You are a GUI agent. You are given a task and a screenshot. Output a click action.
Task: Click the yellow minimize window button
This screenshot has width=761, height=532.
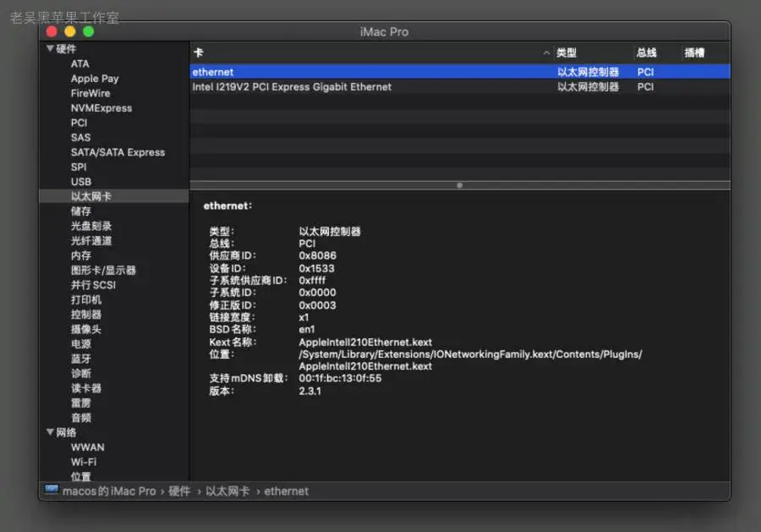[70, 31]
